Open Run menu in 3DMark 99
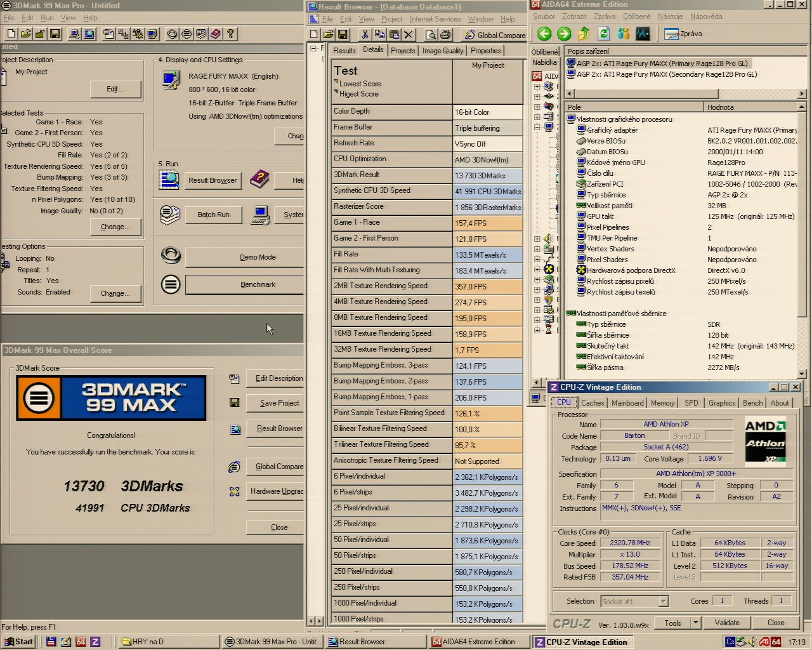The image size is (812, 650). coord(47,18)
